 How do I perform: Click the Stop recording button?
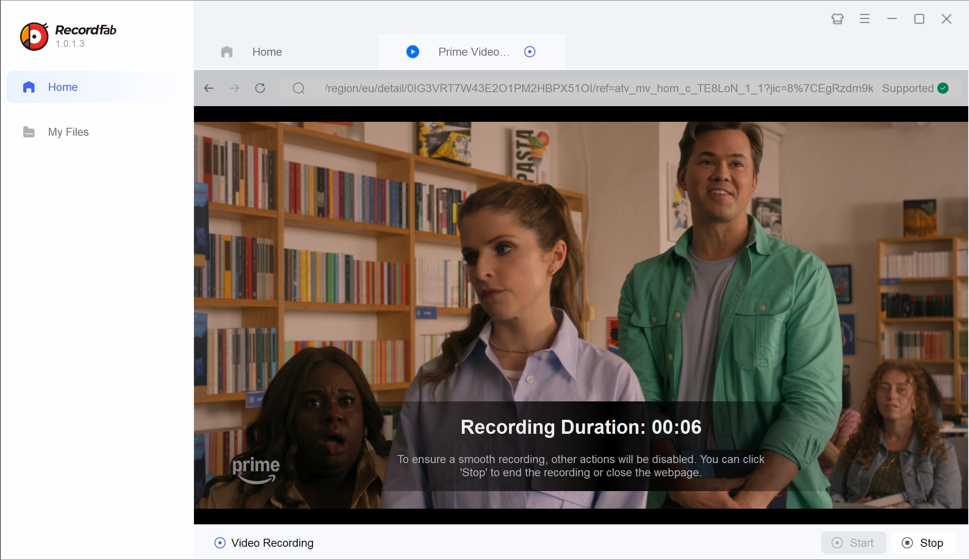tap(924, 543)
